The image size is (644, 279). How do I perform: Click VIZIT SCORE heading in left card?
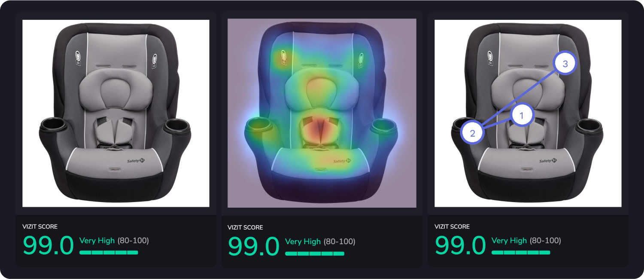[x=40, y=227]
